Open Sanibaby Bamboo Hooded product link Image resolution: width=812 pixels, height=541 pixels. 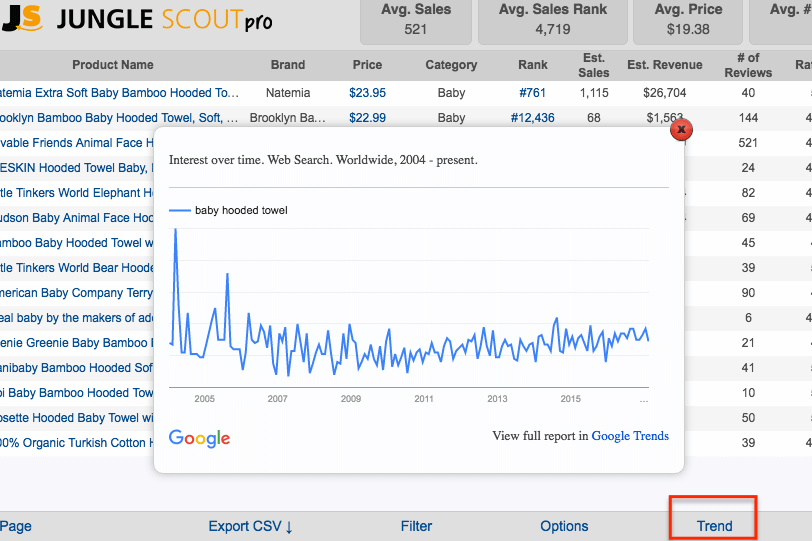pos(77,368)
